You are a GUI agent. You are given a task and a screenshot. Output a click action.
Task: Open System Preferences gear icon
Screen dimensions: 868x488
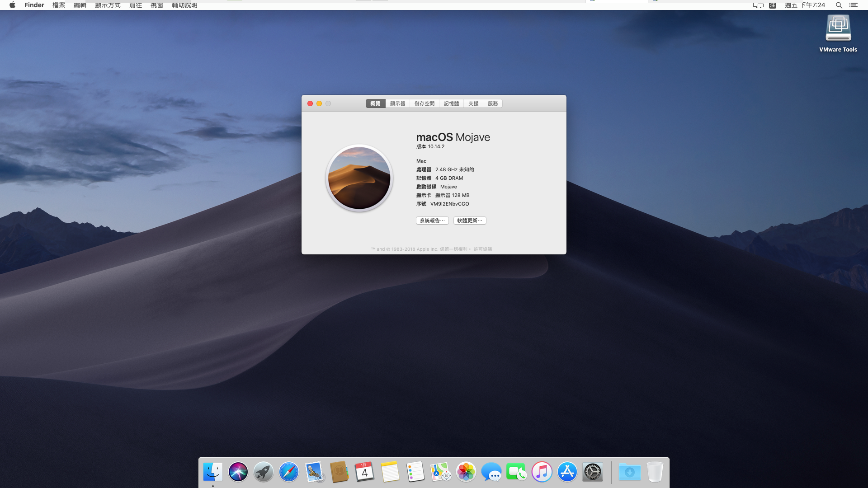[x=593, y=472]
